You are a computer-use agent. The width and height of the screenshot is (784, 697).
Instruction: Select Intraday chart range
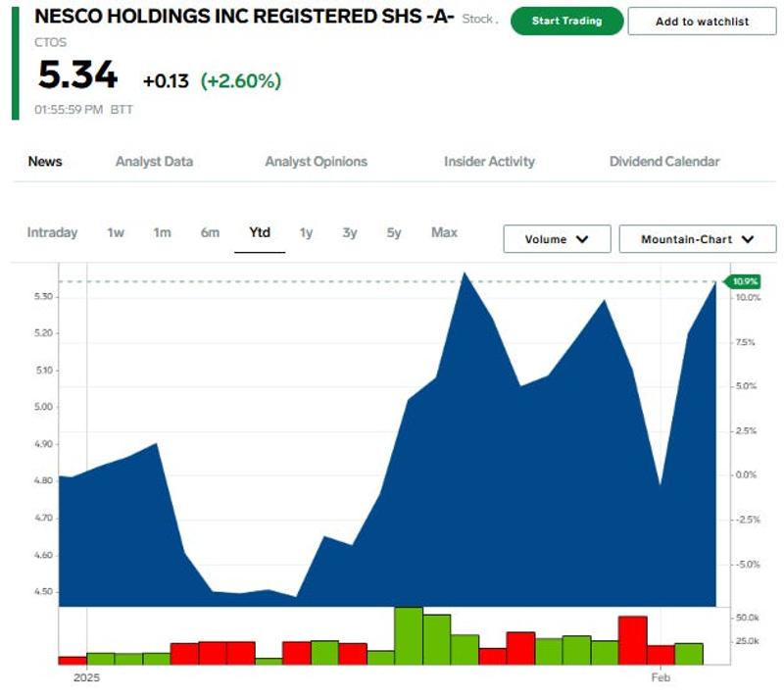coord(53,232)
